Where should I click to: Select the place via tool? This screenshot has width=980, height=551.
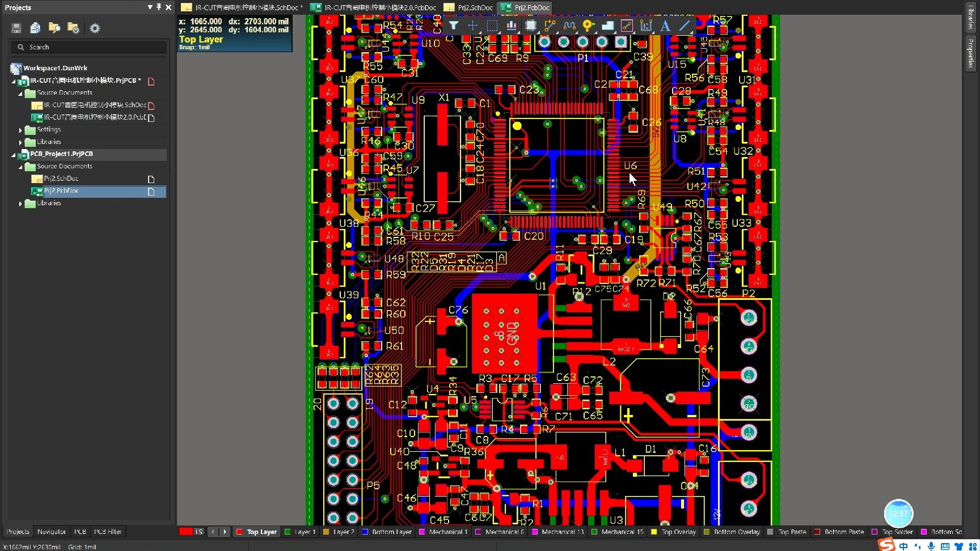[x=589, y=26]
